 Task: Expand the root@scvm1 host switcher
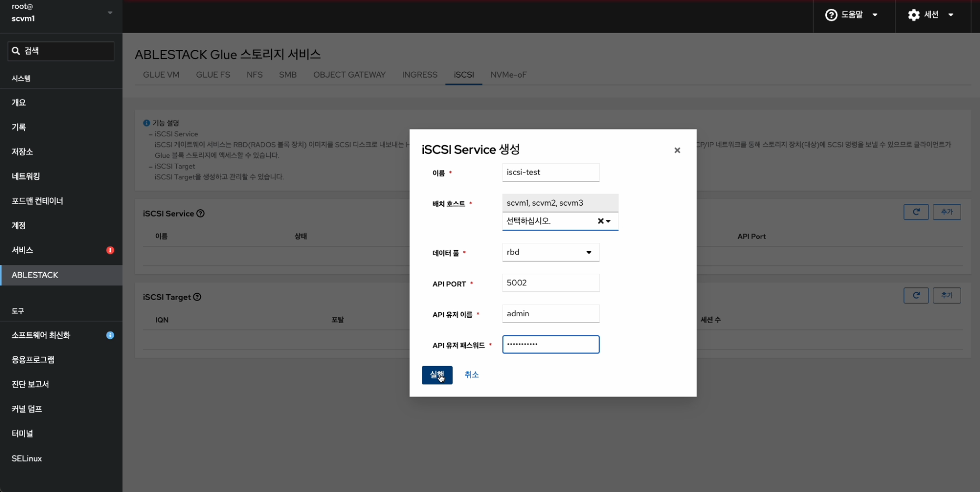click(110, 13)
